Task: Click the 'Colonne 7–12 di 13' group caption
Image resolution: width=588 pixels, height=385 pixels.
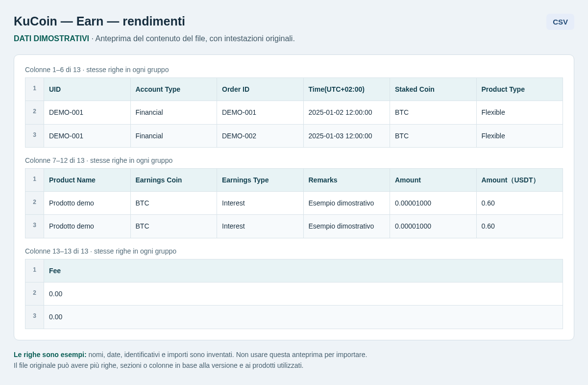Action: [99, 160]
